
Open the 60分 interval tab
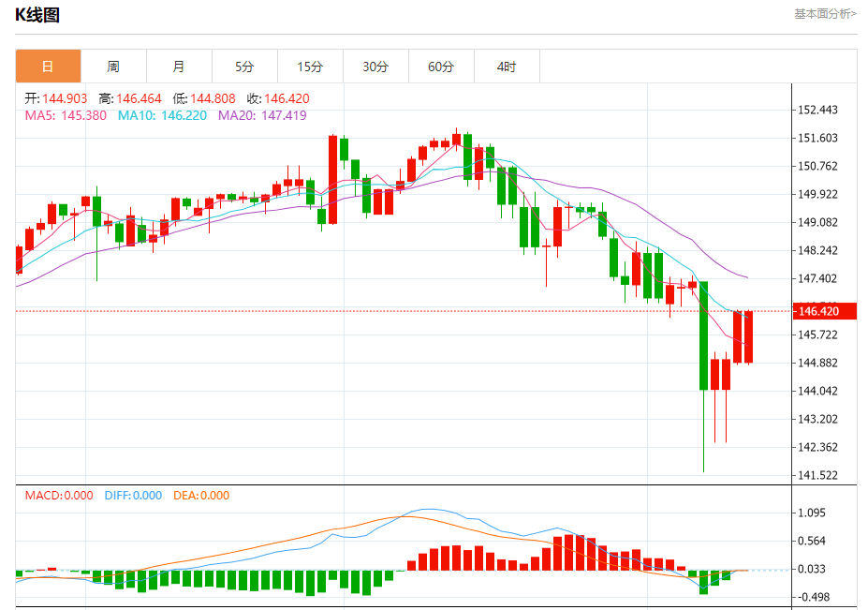point(441,67)
